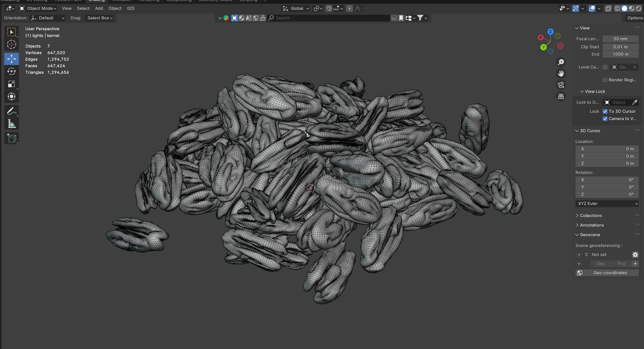Screen dimensions: 644x349
Task: Enable the Render Region checkbox
Action: pyautogui.click(x=605, y=80)
